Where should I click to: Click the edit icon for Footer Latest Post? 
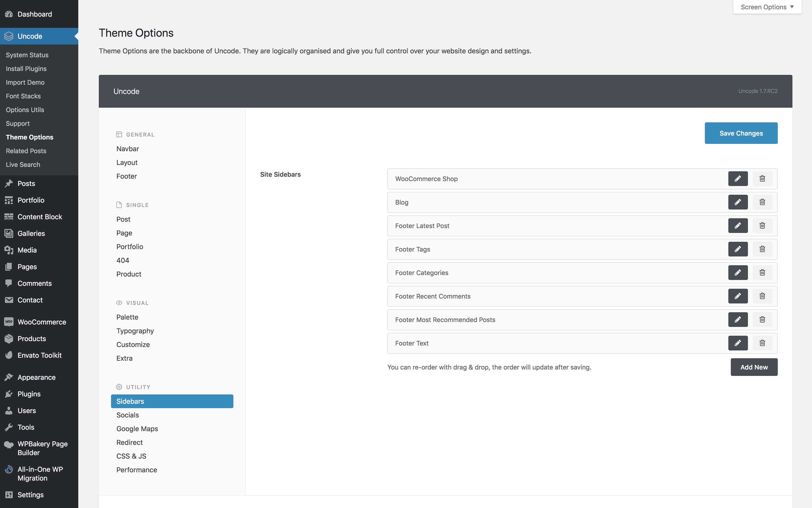tap(738, 225)
